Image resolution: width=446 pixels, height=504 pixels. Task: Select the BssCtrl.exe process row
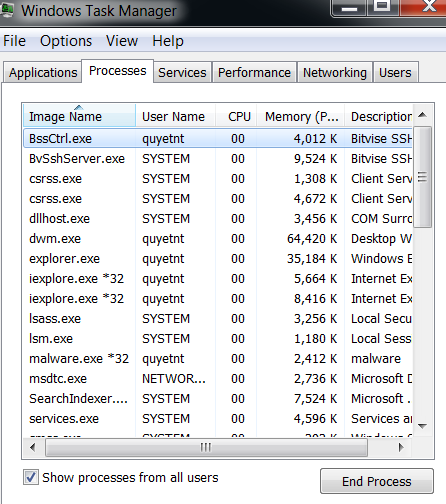218,138
